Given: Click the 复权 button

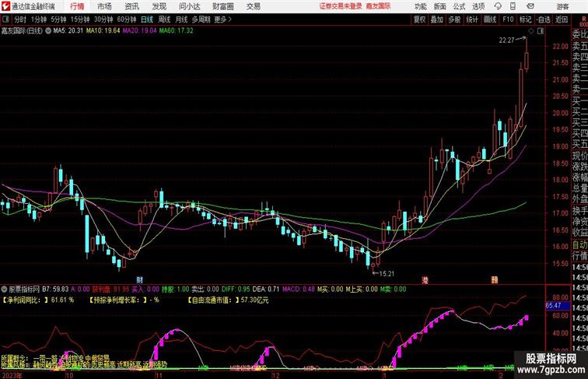Looking at the screenshot, I should click(x=419, y=19).
